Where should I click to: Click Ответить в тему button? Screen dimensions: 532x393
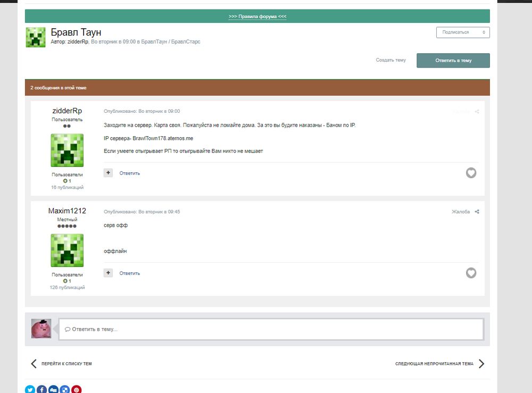pos(453,60)
